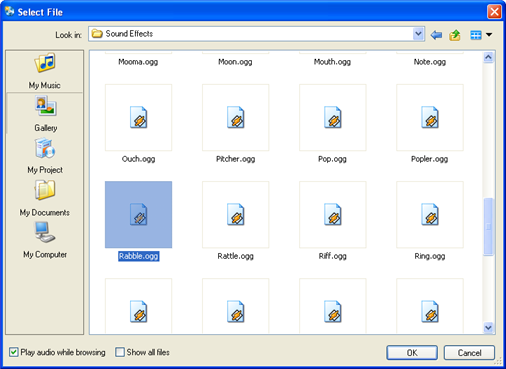This screenshot has height=369, width=506.
Task: Select the Riff.ogg file icon
Action: coord(333,215)
